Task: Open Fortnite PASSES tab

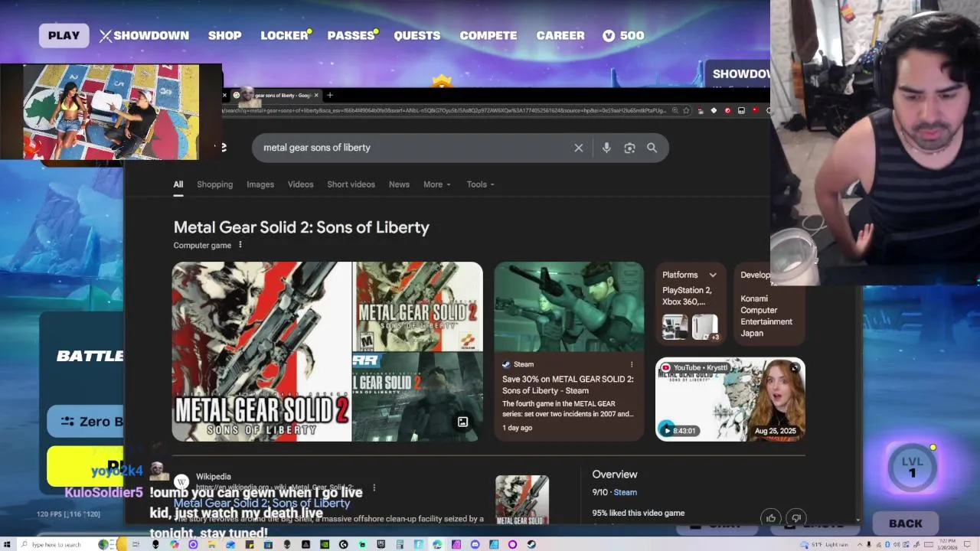Action: tap(351, 35)
